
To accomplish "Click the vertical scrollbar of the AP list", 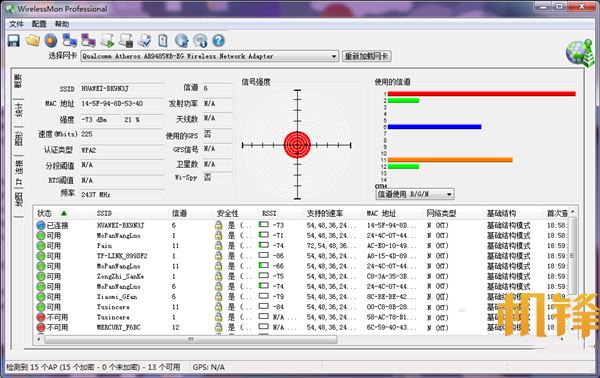I will 572,256.
